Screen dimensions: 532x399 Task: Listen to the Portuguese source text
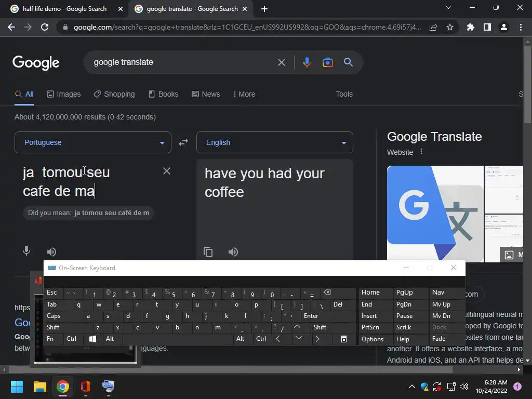point(51,252)
